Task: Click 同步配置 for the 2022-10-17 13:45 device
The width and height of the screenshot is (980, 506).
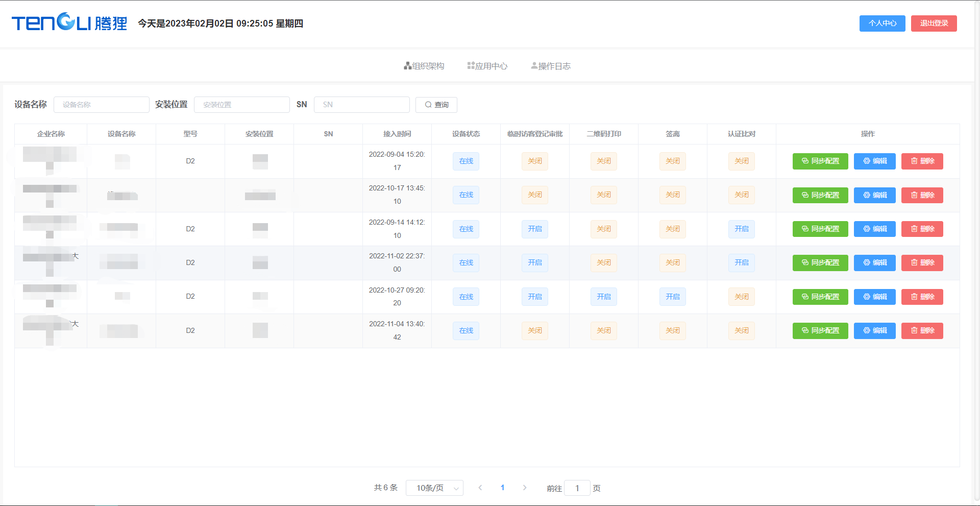Action: pos(820,195)
